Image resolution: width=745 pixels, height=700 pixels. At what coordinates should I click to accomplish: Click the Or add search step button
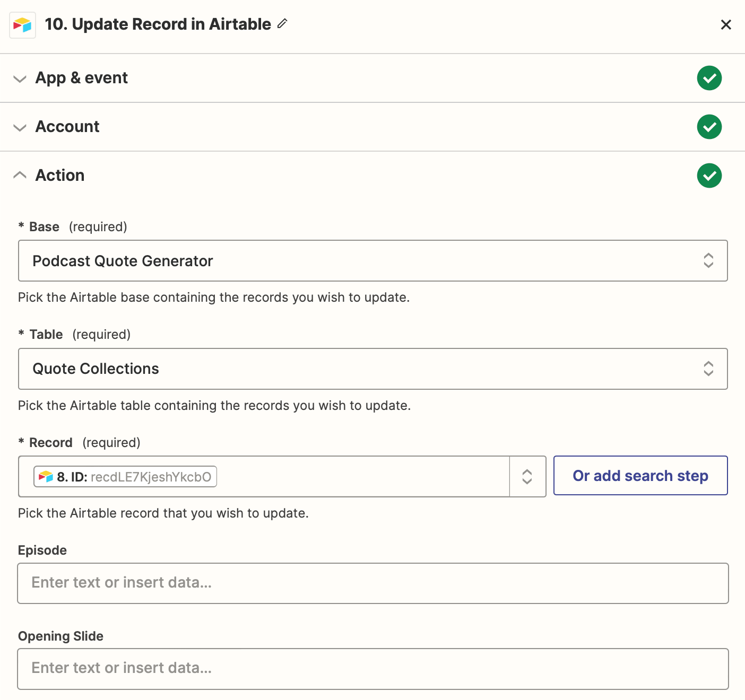point(640,476)
